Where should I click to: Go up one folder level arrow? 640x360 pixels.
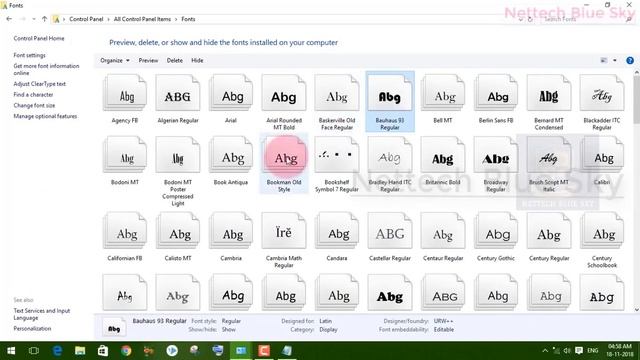pyautogui.click(x=44, y=19)
